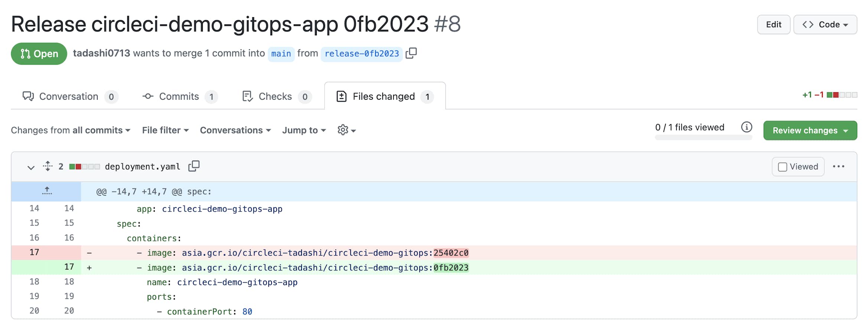Open the three-dot file options menu

[838, 167]
